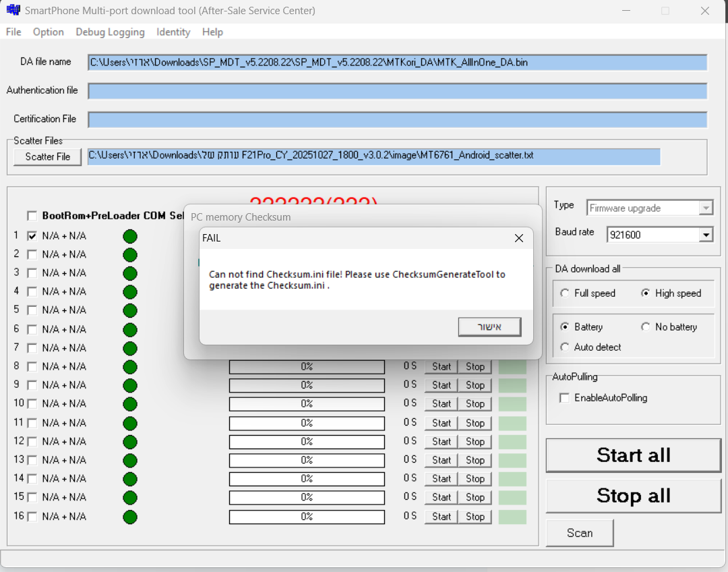Open the Baud rate dropdown
This screenshot has height=572, width=728.
coord(705,235)
